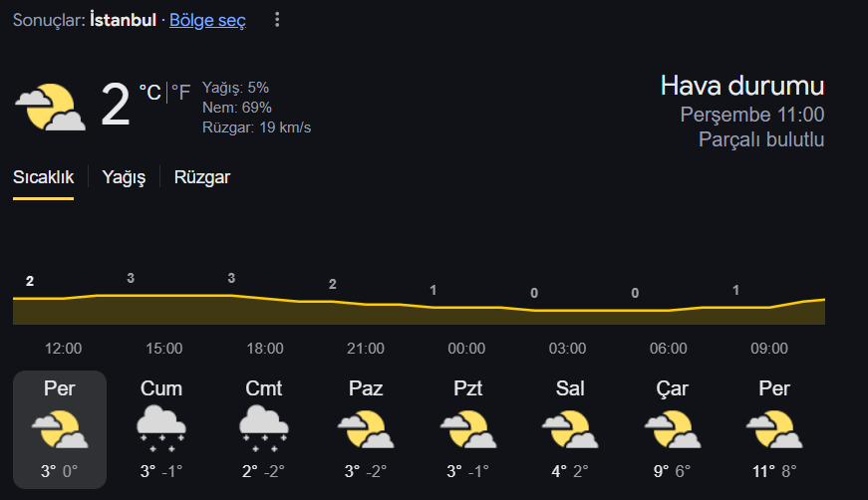This screenshot has height=500, width=868.
Task: Select the highlighted Per day card
Action: 60,429
